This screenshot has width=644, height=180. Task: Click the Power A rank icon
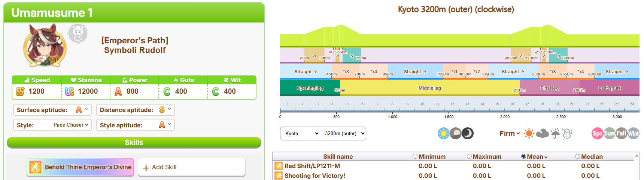[118, 91]
